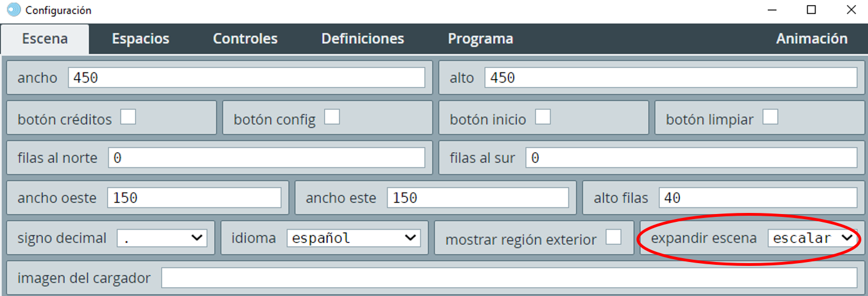Open the Animación tab
This screenshot has height=296, width=868.
click(x=812, y=39)
